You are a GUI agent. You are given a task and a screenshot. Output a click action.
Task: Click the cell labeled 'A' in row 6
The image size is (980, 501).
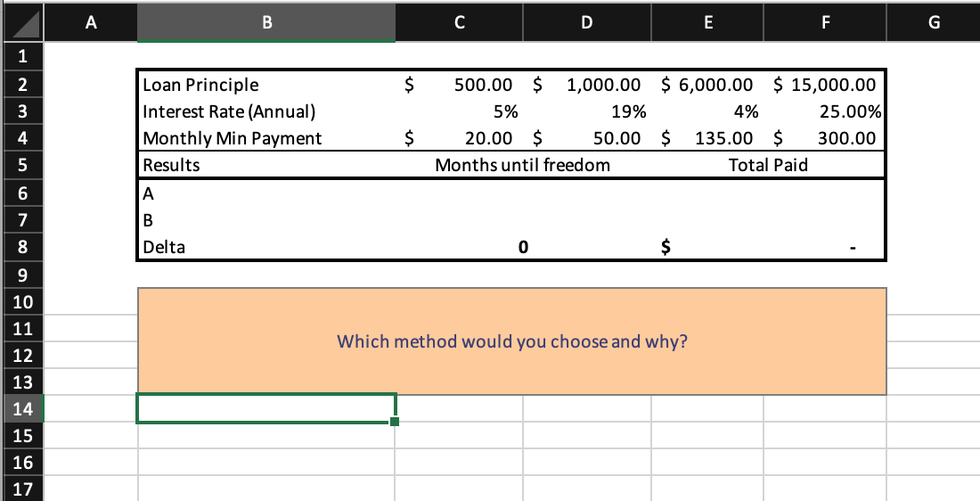266,193
